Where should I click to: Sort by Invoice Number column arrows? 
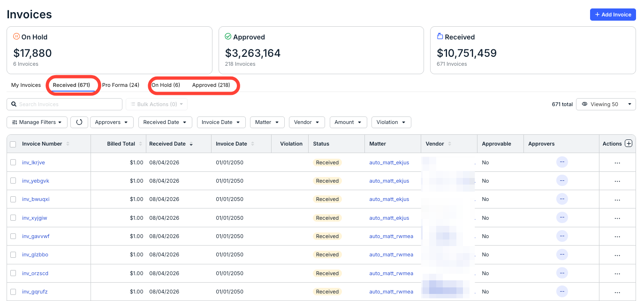[x=68, y=144]
